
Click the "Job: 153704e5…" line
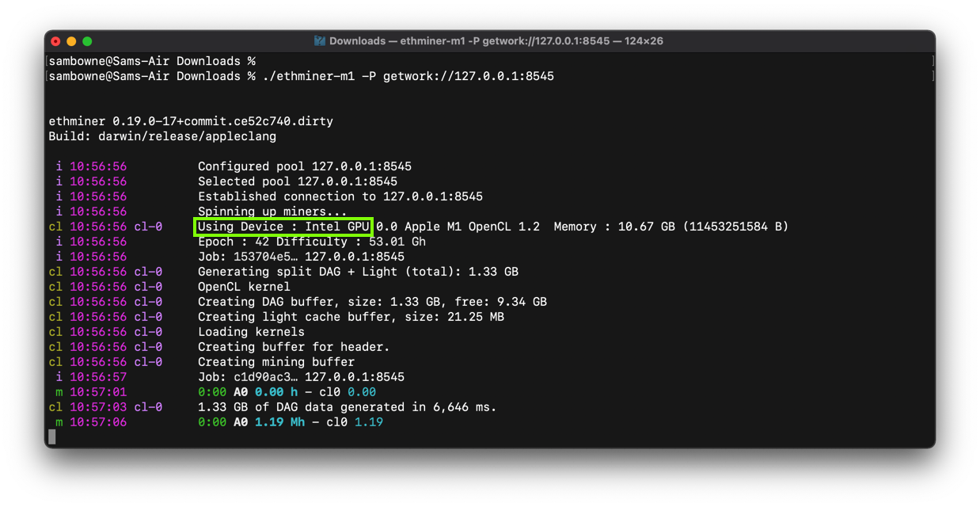[301, 257]
